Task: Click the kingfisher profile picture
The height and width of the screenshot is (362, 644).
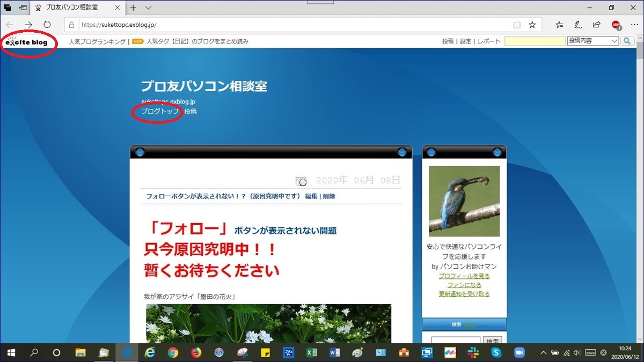Action: pyautogui.click(x=464, y=201)
